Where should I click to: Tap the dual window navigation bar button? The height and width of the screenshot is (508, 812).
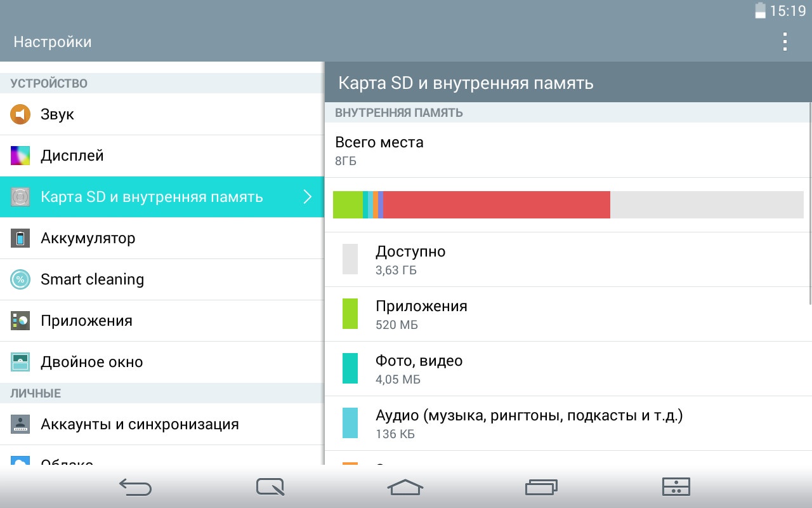coord(676,487)
